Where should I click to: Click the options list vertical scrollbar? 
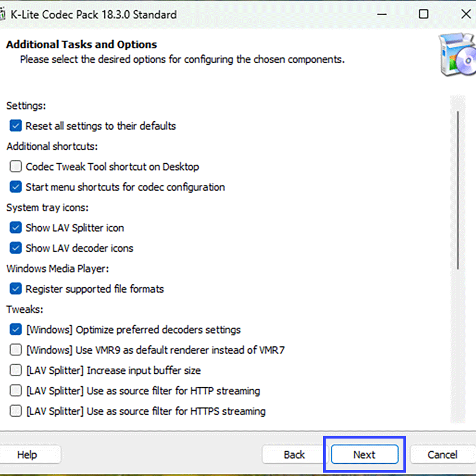(458, 190)
